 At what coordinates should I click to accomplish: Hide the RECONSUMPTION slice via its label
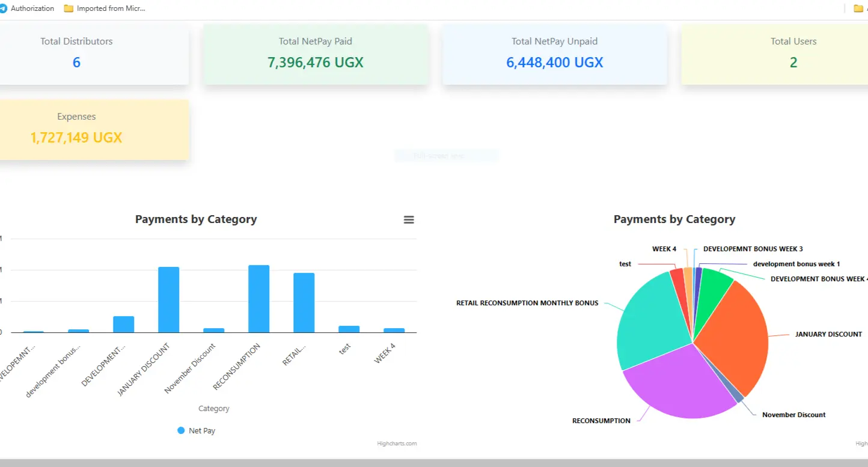click(601, 421)
